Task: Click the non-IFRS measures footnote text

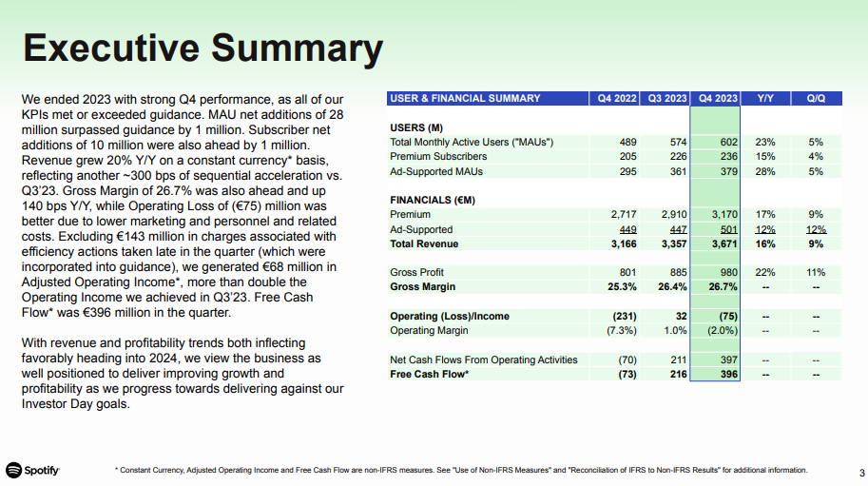Action: 461,470
